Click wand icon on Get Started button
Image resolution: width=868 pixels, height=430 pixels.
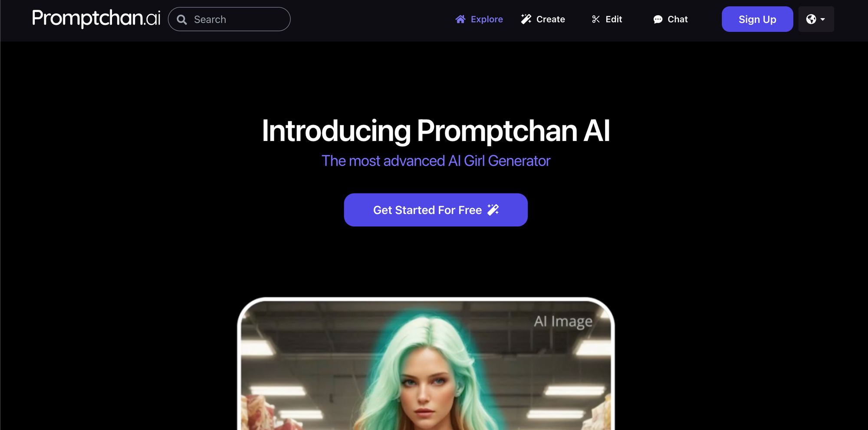click(x=493, y=210)
